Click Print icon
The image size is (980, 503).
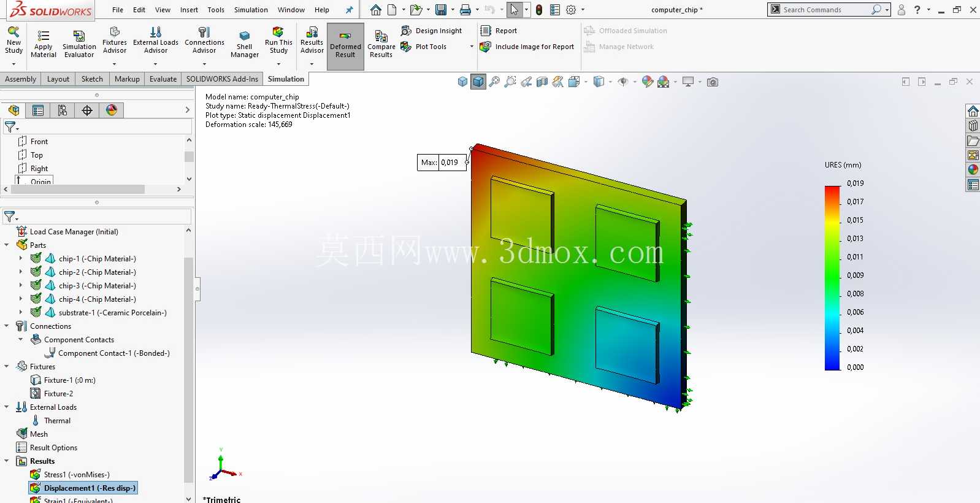(x=465, y=10)
